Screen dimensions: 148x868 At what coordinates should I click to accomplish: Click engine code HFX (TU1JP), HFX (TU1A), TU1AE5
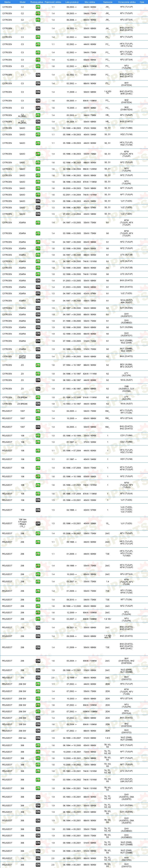click(126, 554)
